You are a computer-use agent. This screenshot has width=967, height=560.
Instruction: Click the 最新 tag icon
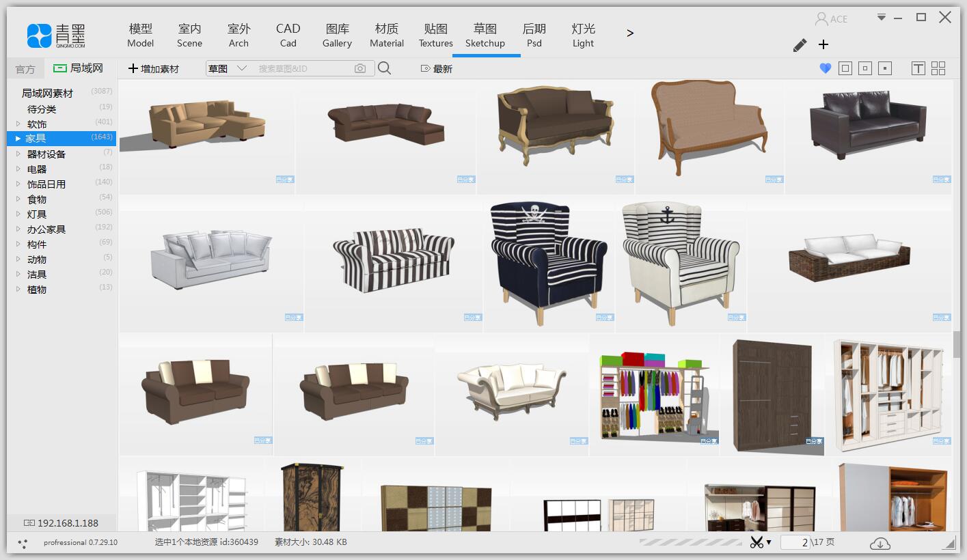pyautogui.click(x=425, y=69)
